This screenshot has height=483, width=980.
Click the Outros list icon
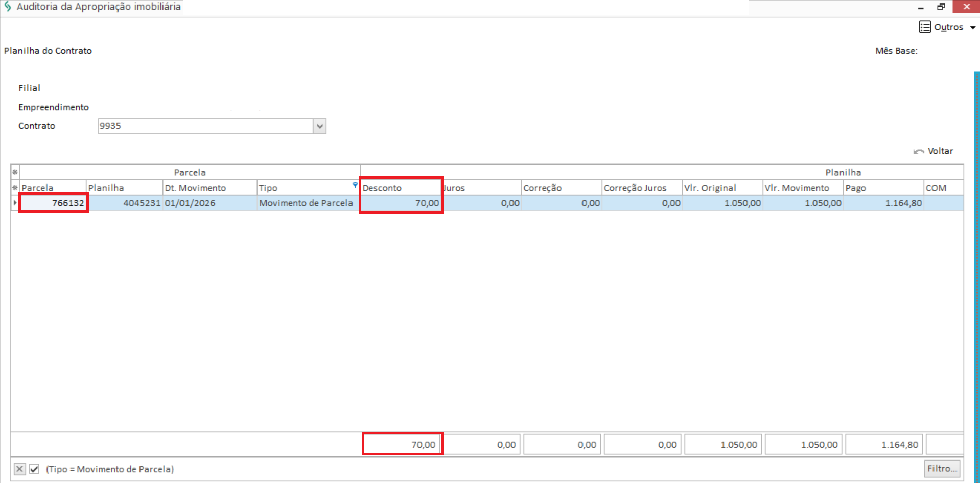tap(924, 27)
